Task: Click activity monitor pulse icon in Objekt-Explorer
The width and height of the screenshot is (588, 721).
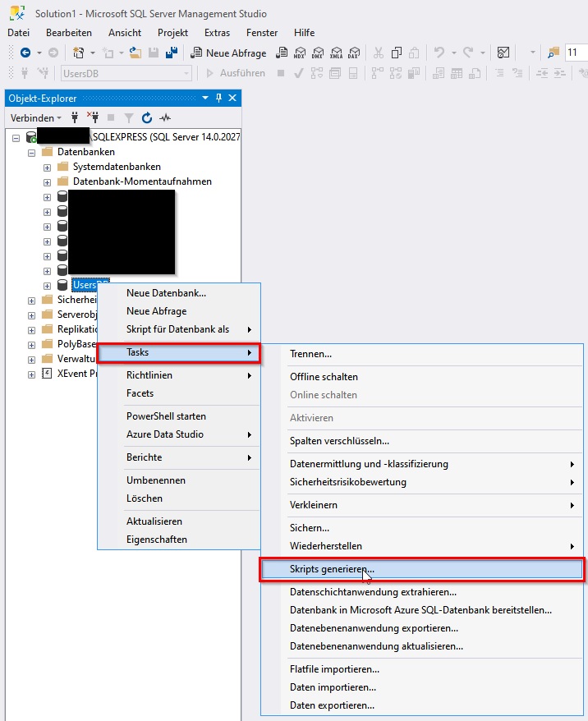Action: click(x=165, y=117)
